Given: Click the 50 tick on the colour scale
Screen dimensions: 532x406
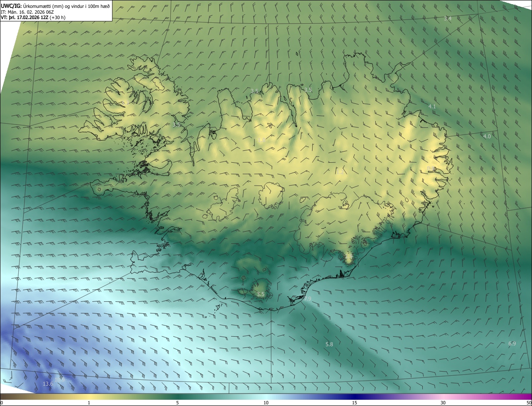Looking at the screenshot, I should click(529, 403).
